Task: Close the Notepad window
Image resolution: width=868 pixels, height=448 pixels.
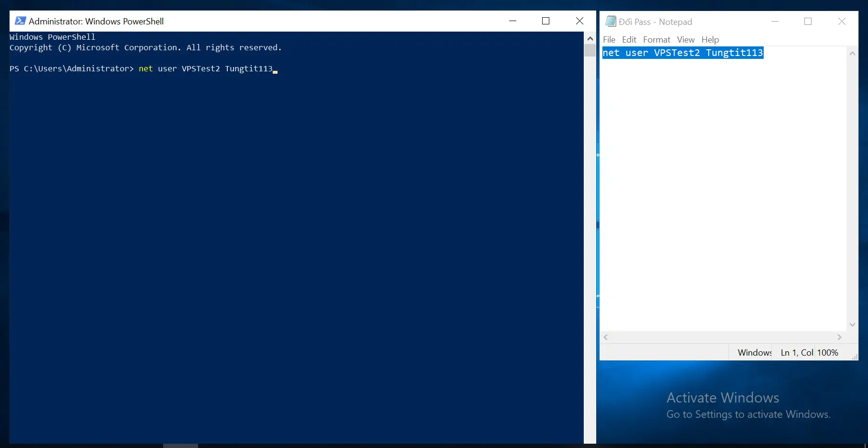Action: click(x=842, y=22)
